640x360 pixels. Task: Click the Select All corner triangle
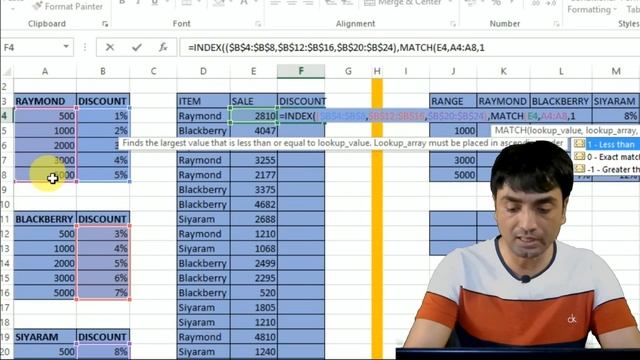pyautogui.click(x=7, y=72)
